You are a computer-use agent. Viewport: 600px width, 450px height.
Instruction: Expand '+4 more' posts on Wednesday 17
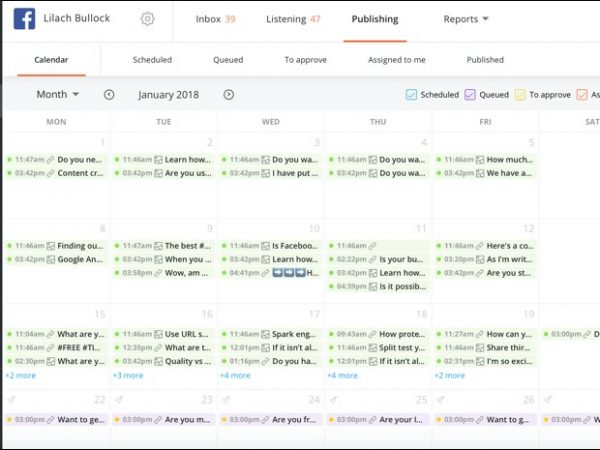tap(235, 376)
